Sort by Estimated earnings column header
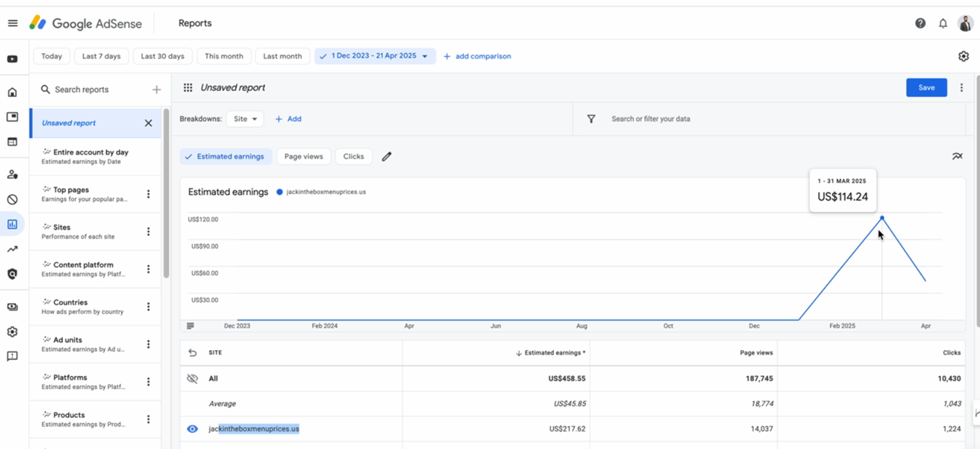 551,353
